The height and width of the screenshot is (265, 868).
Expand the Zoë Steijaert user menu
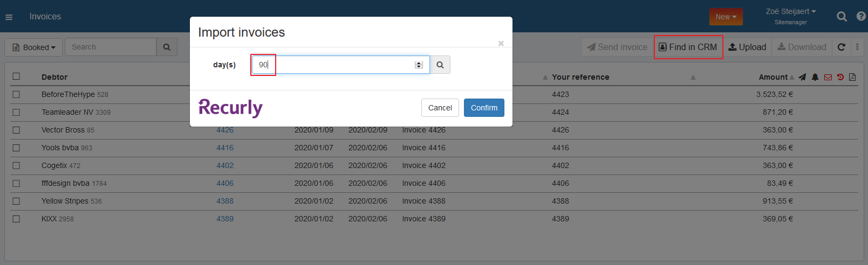pyautogui.click(x=790, y=11)
